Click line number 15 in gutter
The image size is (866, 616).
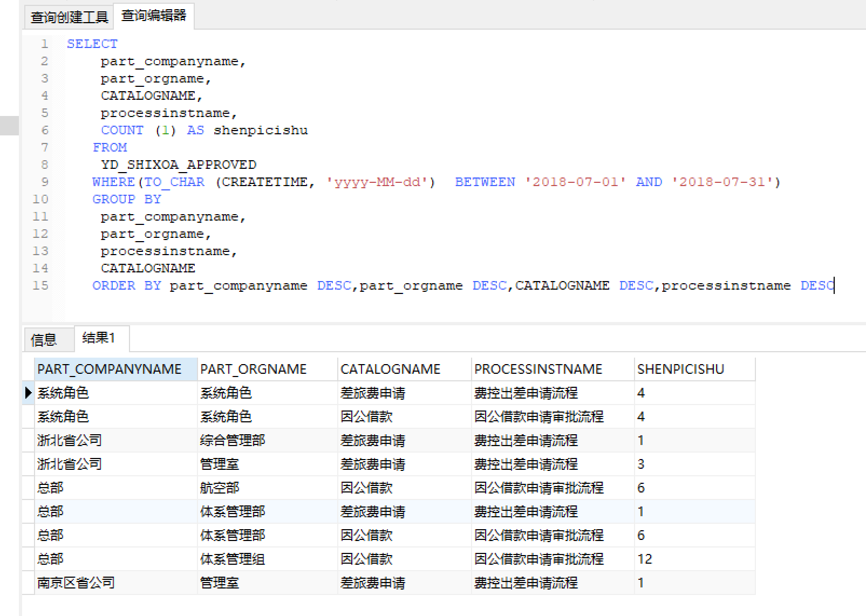pyautogui.click(x=40, y=285)
